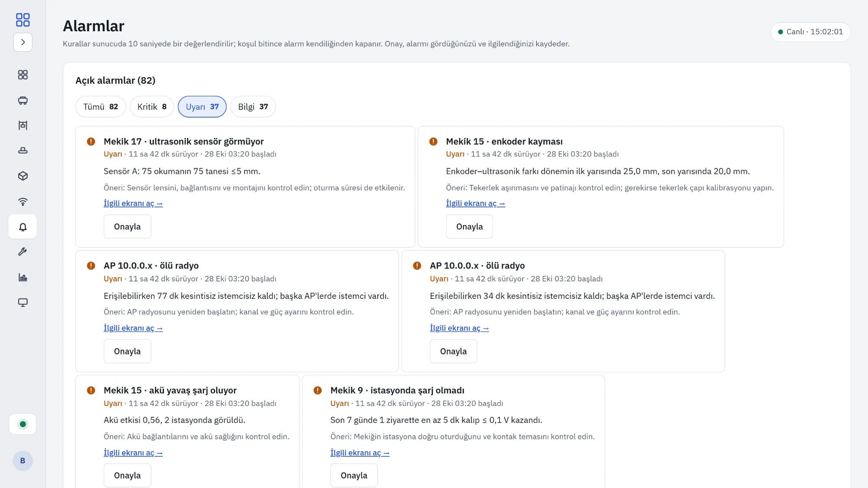
Task: Expand the sidebar with chevron button
Action: click(x=23, y=42)
